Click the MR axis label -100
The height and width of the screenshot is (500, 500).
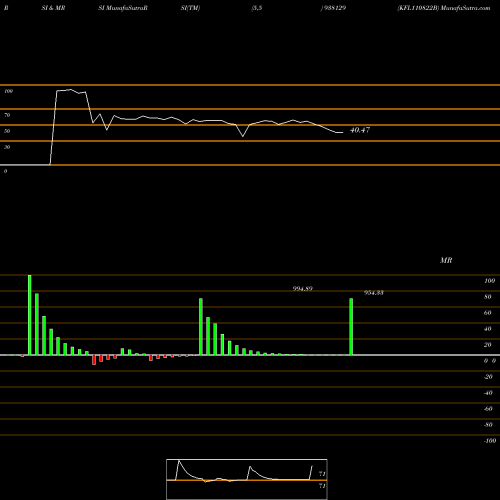[490, 441]
